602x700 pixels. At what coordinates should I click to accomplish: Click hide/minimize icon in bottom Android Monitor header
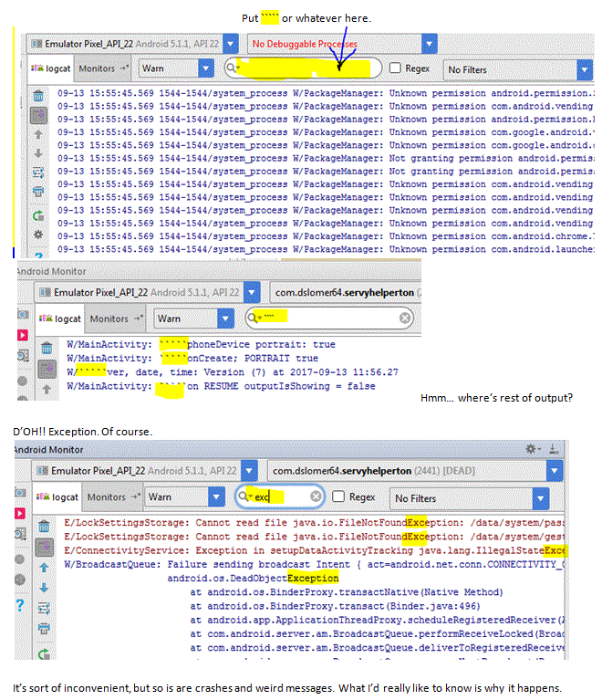coord(554,449)
